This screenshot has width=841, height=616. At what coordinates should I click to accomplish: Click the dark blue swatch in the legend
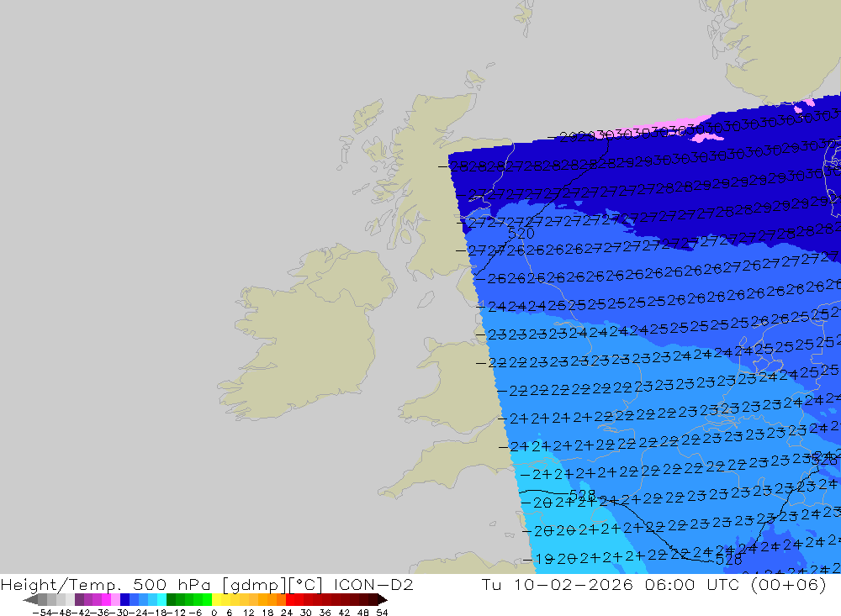pos(124,600)
